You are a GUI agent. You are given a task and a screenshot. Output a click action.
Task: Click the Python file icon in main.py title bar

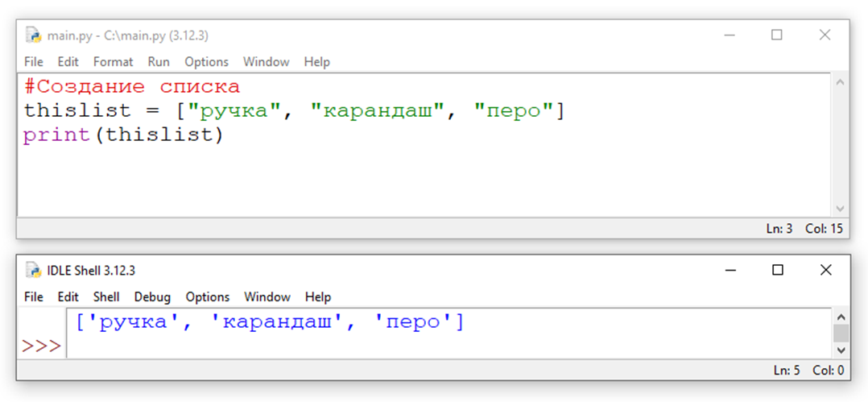(33, 35)
